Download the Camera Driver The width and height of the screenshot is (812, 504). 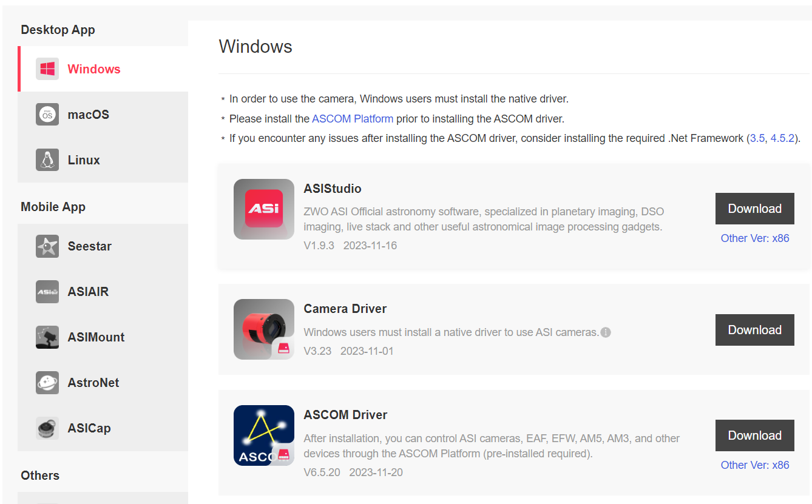tap(755, 330)
